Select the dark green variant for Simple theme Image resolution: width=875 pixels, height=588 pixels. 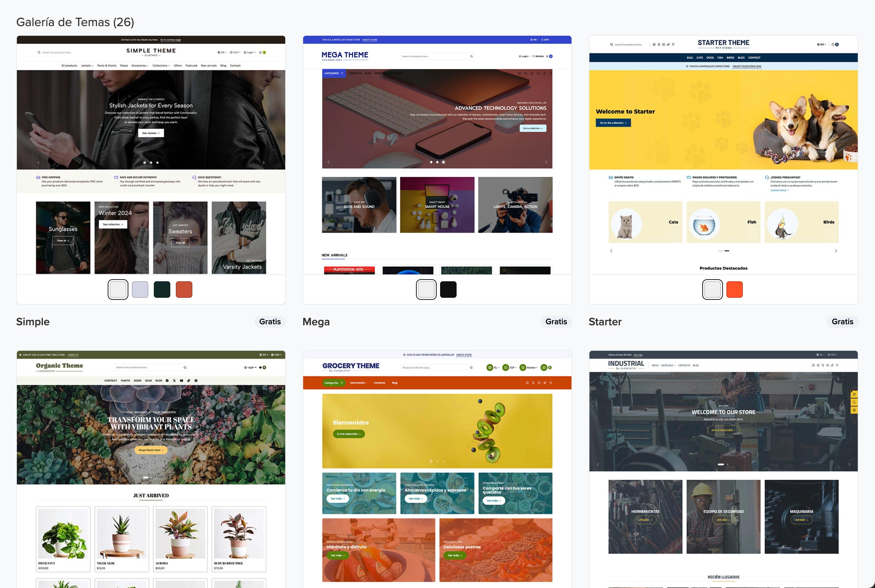point(162,290)
